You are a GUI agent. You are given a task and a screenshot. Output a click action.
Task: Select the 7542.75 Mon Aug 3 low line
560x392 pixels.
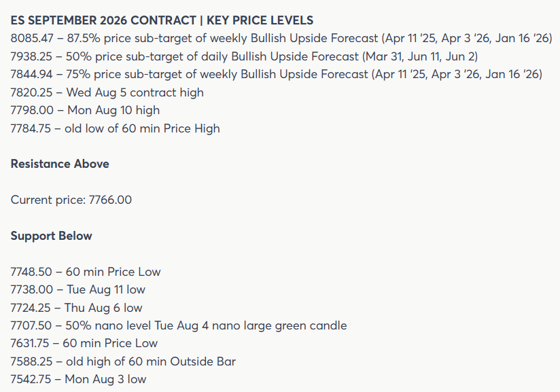[78, 379]
